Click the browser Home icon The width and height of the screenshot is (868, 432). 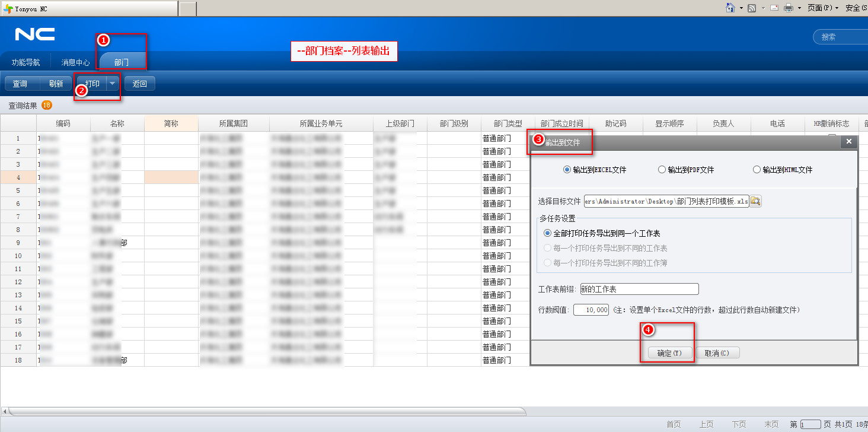(x=731, y=8)
